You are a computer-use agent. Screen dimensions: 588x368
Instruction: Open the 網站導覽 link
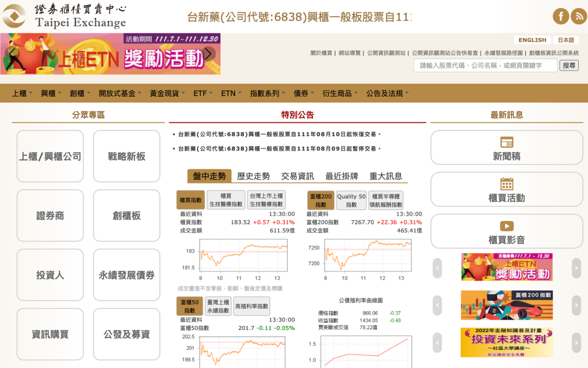tap(350, 53)
